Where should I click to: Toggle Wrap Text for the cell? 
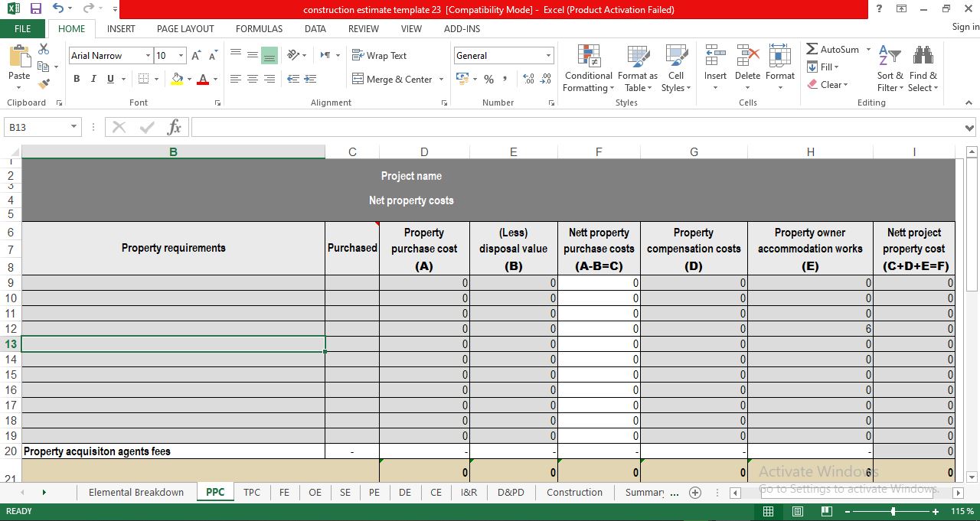pos(379,55)
